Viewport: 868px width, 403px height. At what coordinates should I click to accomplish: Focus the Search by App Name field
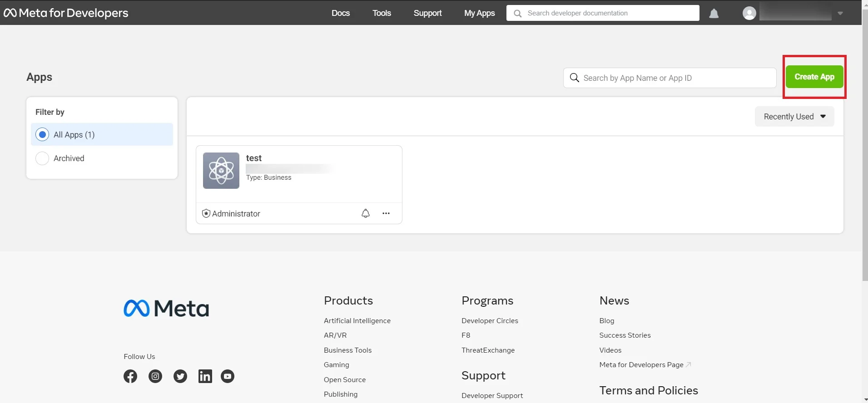pos(670,78)
